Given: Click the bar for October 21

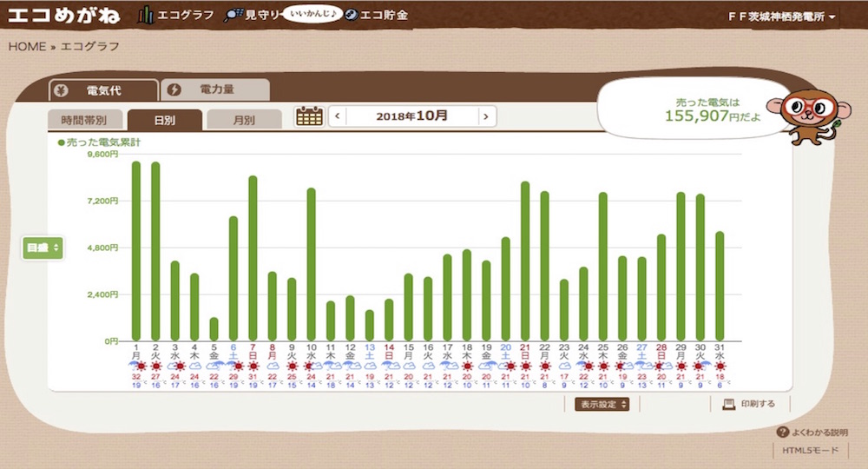Looking at the screenshot, I should coord(525,261).
